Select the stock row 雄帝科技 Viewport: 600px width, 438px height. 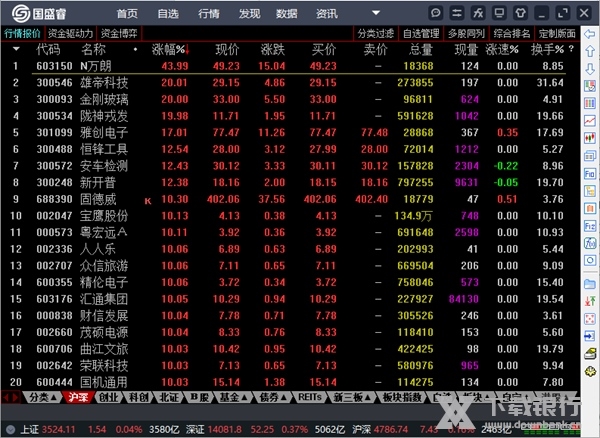(x=289, y=83)
